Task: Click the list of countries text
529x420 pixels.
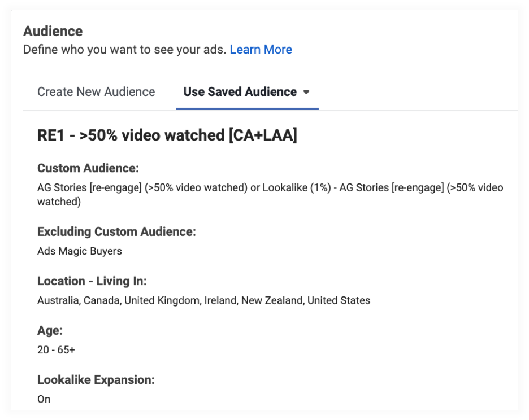Action: (x=203, y=301)
